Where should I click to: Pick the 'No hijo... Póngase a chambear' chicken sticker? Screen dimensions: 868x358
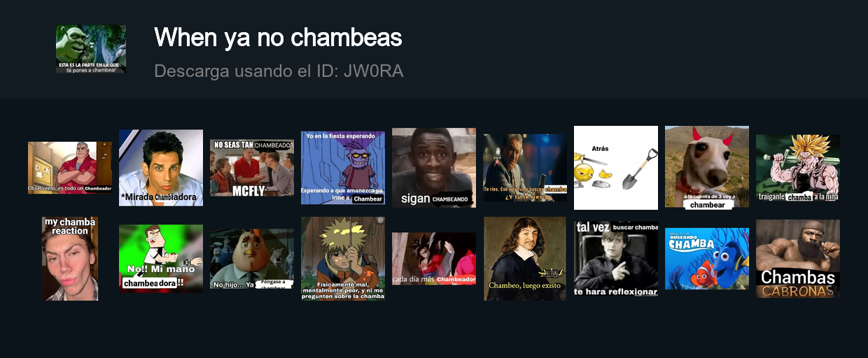point(252,259)
